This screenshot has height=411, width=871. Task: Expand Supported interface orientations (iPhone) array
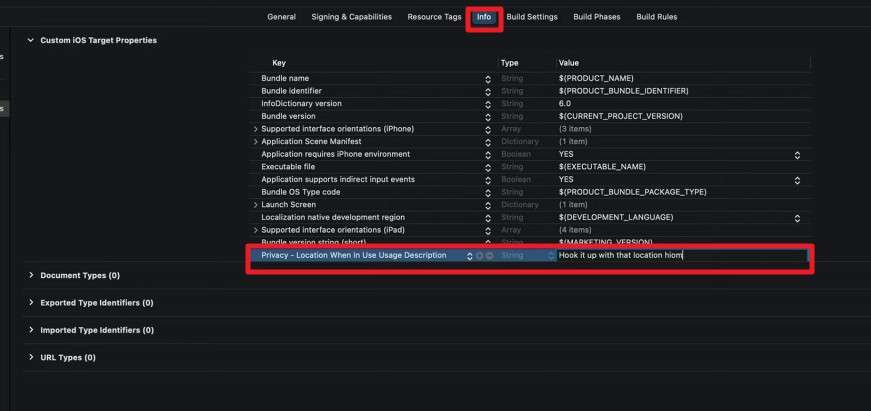(256, 129)
